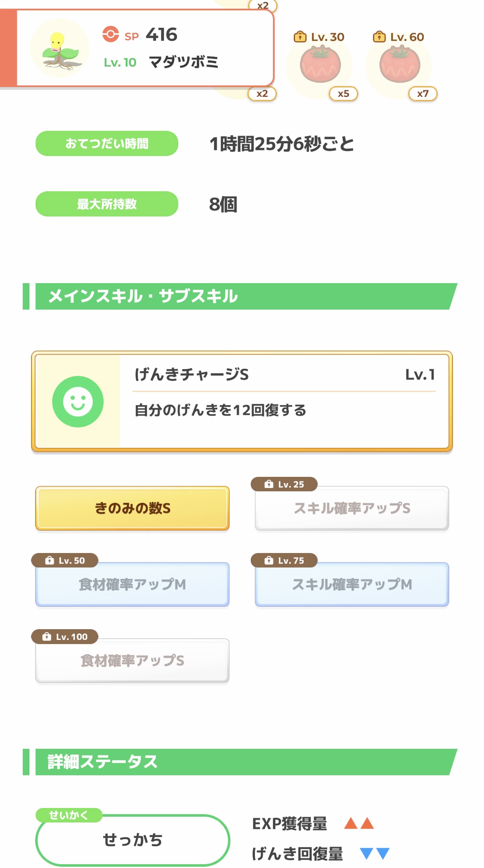Tap the 食材確率アップS sub skill
484x868 pixels.
point(132,661)
